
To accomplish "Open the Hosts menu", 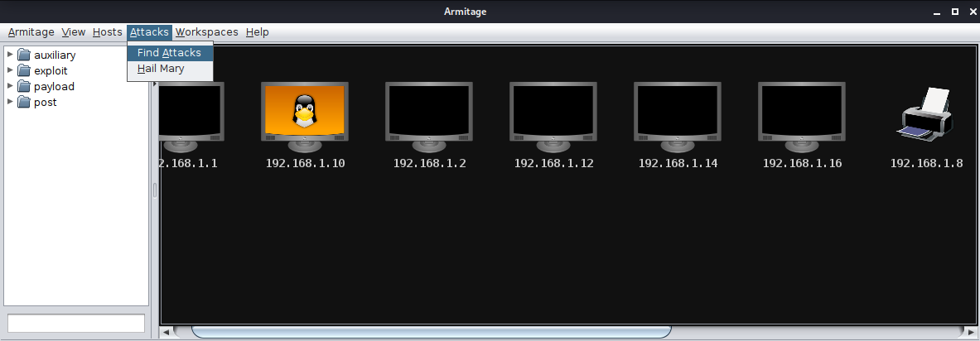I will click(108, 31).
